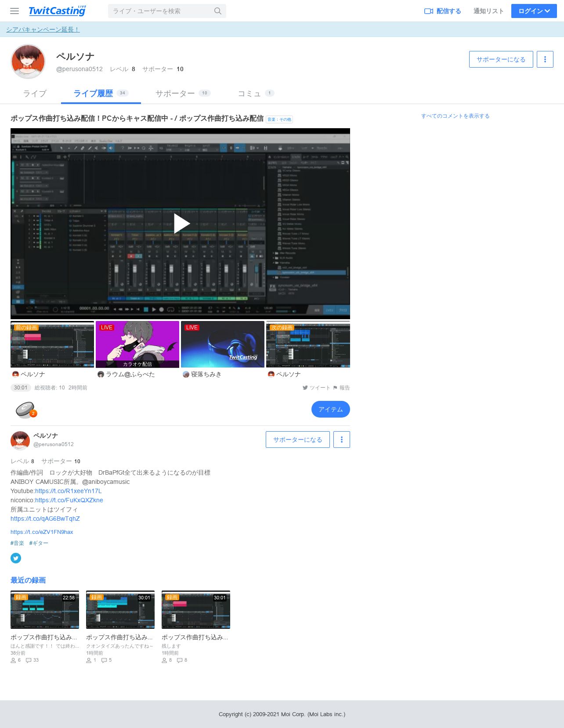The height and width of the screenshot is (728, 564).
Task: Open the niconico link t.co/FuKxQXZkne
Action: point(69,500)
